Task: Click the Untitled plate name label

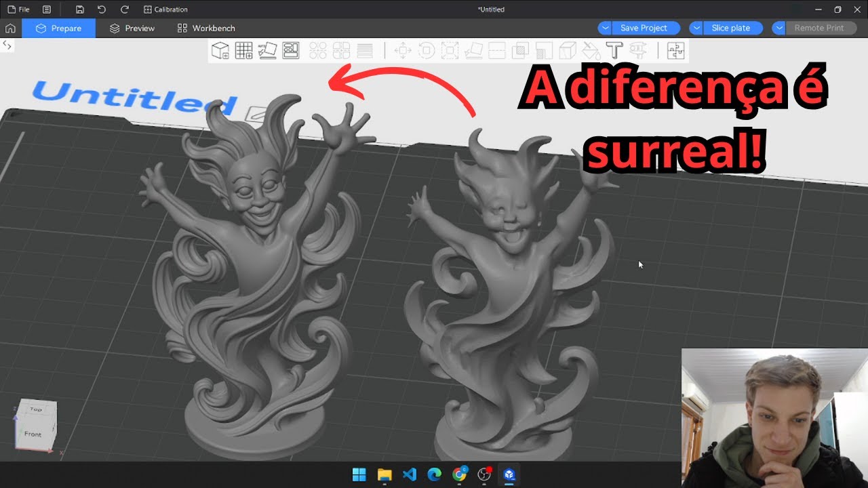Action: click(134, 98)
